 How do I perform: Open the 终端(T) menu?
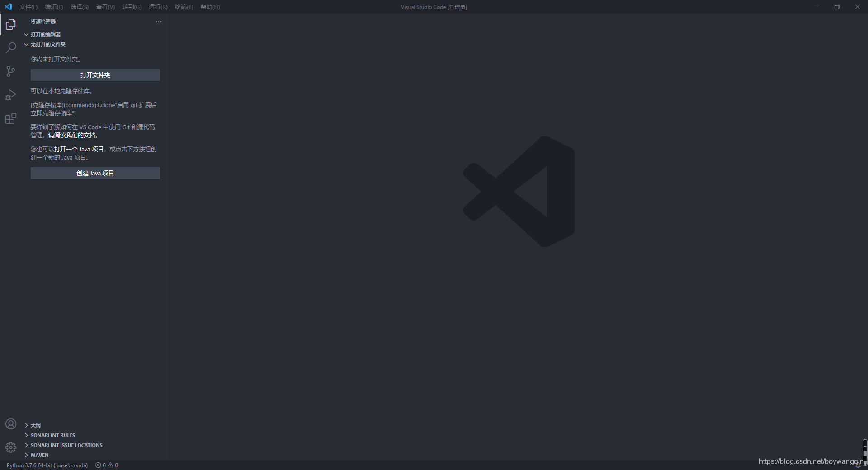click(184, 7)
